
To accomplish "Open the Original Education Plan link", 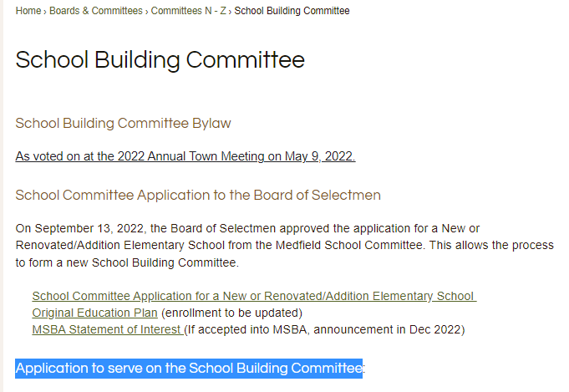I will coord(94,313).
